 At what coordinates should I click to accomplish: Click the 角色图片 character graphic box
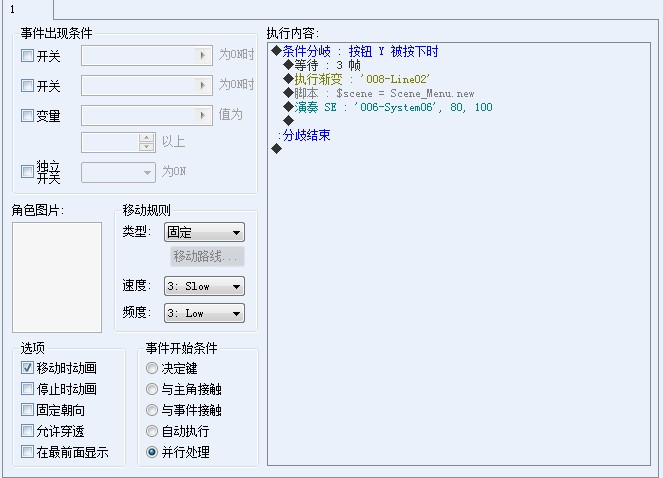pyautogui.click(x=57, y=277)
